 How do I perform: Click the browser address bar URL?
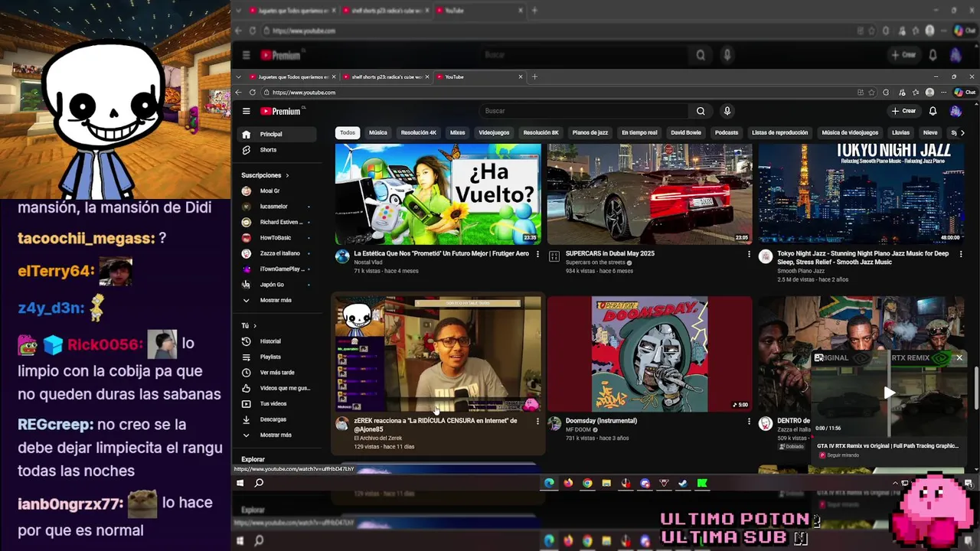304,93
